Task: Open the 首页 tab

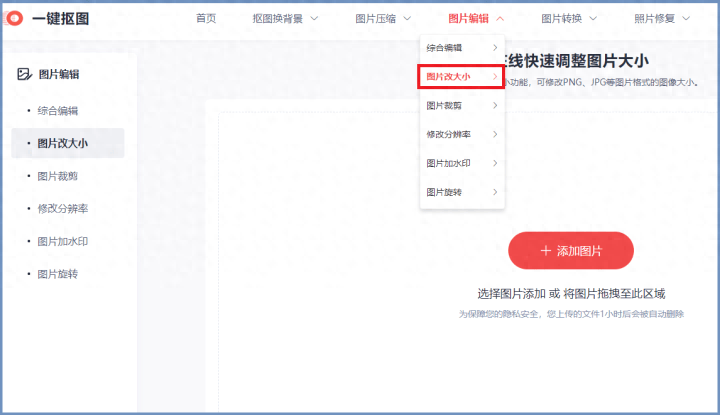Action: (x=206, y=19)
